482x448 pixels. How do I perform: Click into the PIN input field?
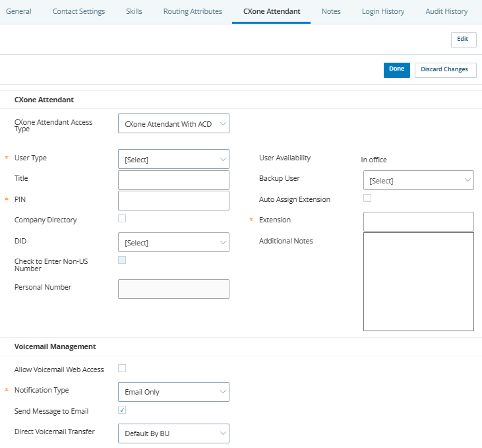(x=173, y=201)
